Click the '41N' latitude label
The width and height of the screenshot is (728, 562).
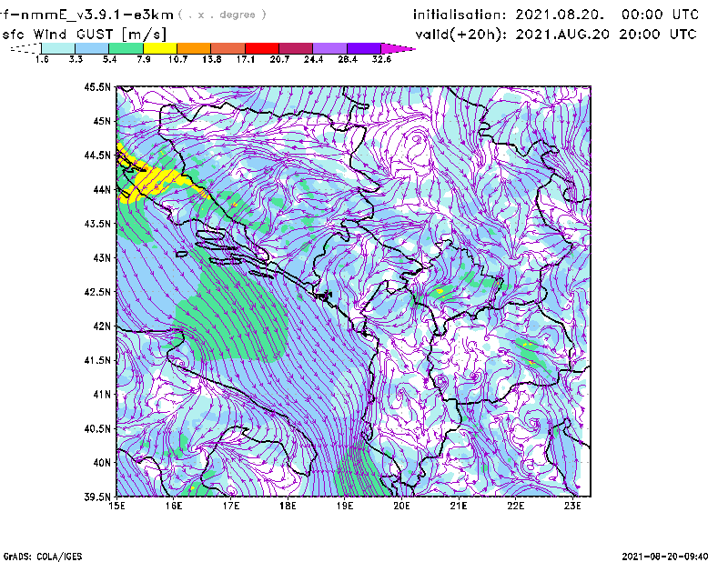[102, 395]
